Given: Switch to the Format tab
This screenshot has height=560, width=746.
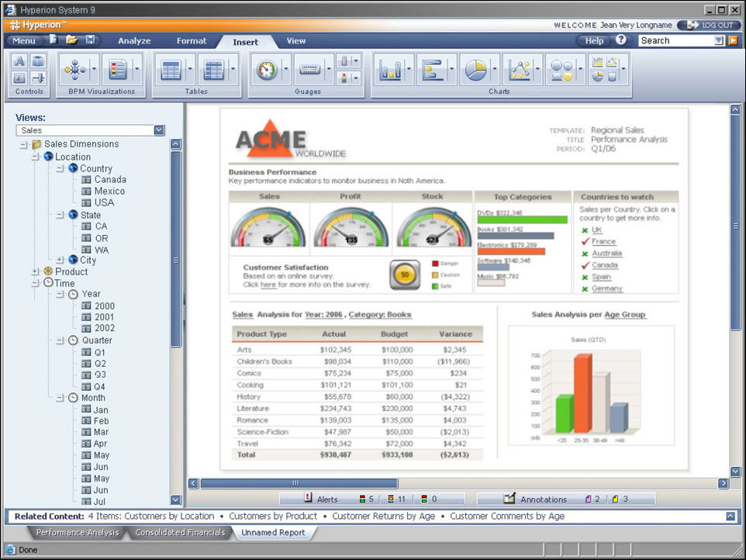Looking at the screenshot, I should coord(192,41).
